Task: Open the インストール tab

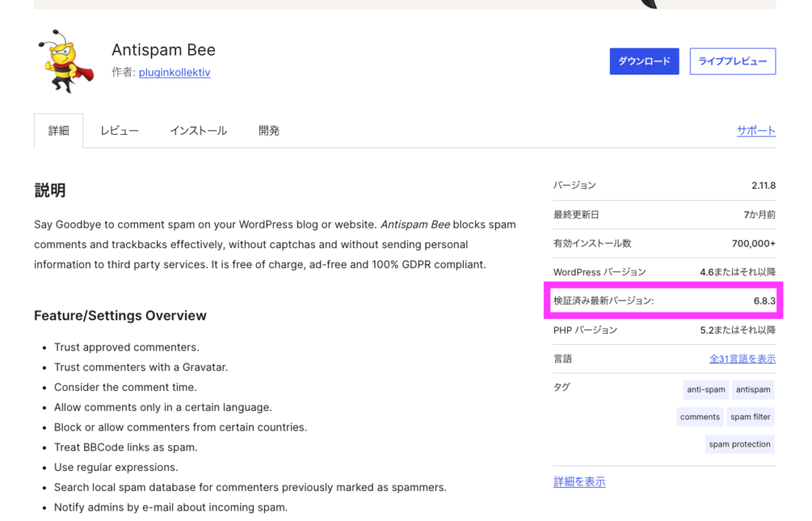Action: click(x=198, y=131)
